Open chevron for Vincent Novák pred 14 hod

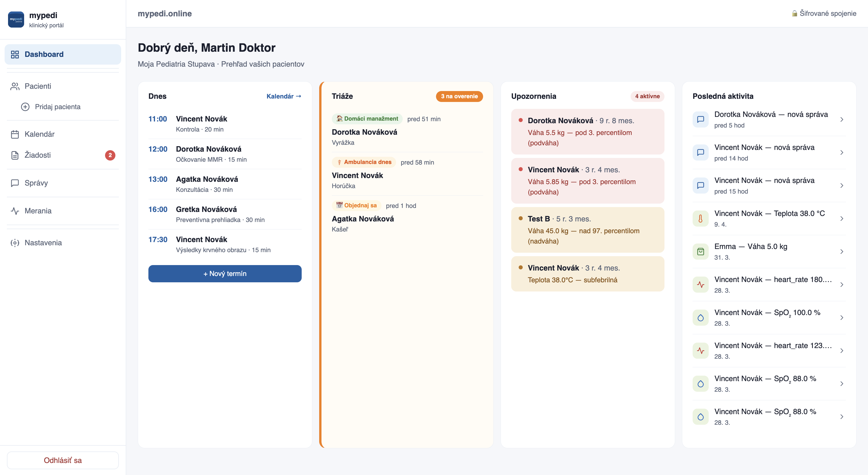[x=841, y=152]
